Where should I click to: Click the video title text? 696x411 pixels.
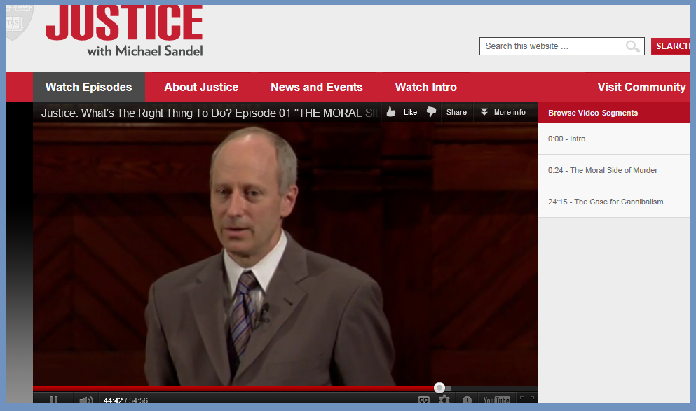209,113
